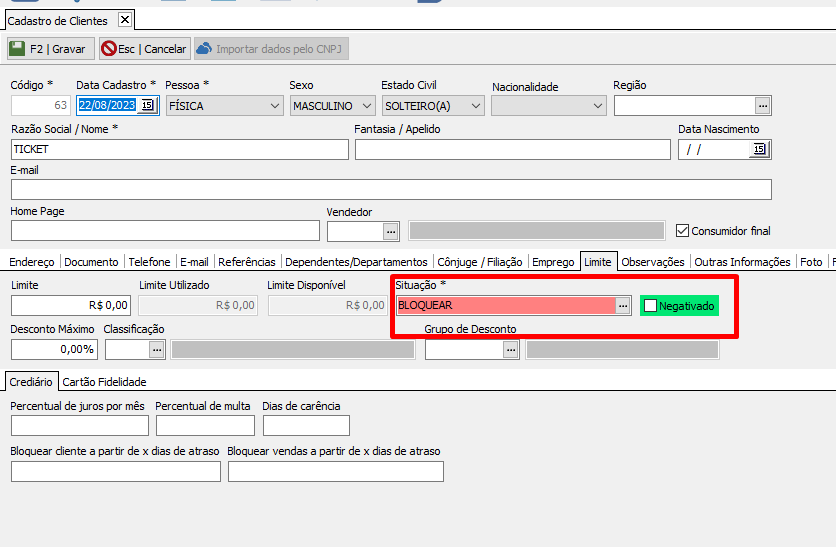Switch to the Endereço tab
836x547 pixels.
pyautogui.click(x=32, y=262)
